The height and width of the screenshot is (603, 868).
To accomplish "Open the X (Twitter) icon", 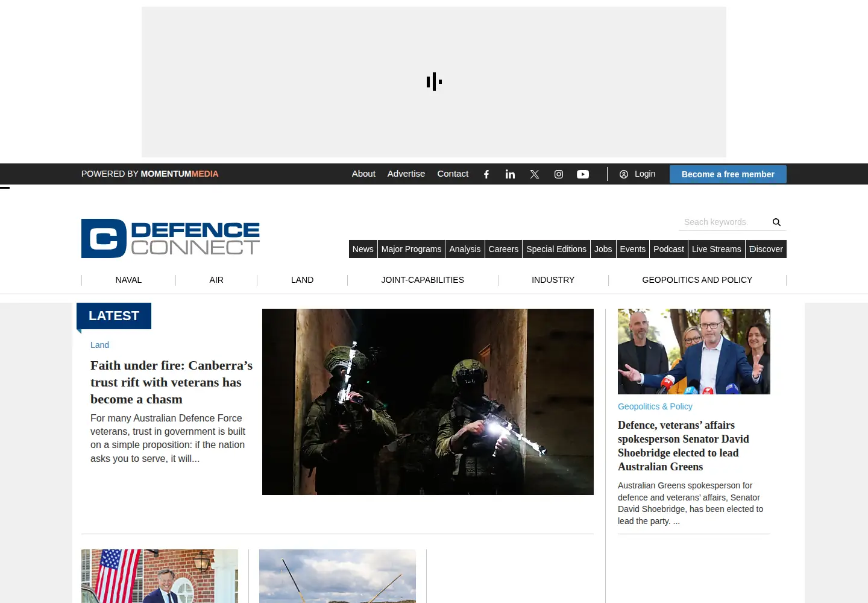I will pos(535,174).
